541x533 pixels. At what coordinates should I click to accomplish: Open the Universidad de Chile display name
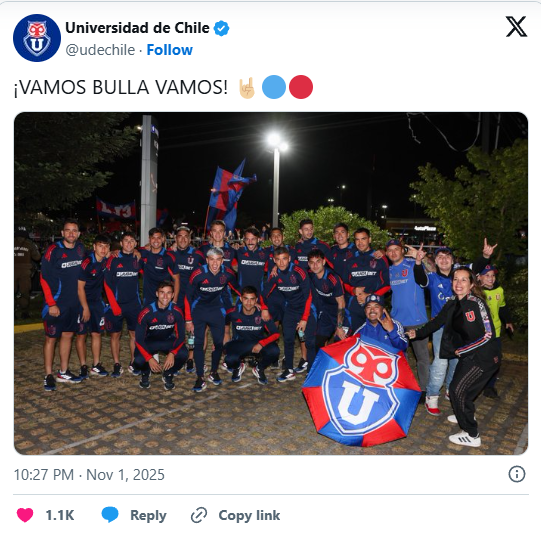point(137,28)
